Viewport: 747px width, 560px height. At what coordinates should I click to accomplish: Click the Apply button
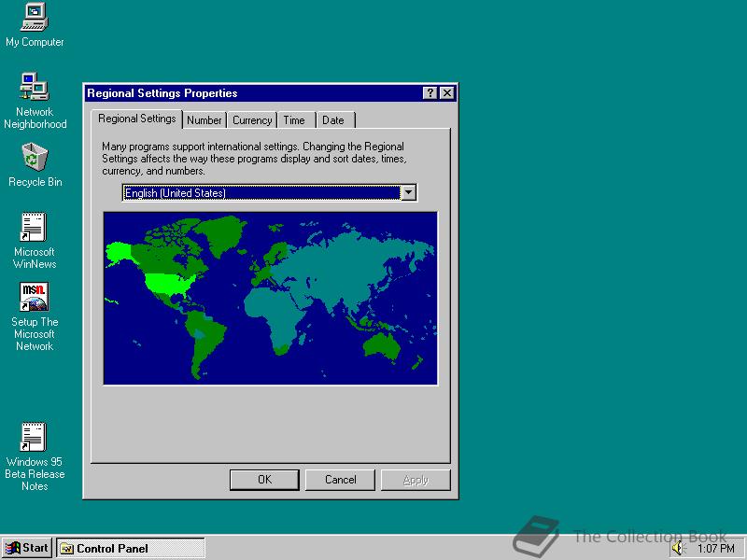416,480
